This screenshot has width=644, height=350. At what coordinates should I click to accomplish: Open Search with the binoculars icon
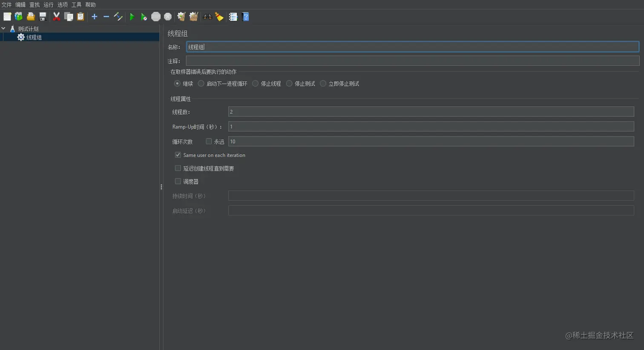pos(207,17)
